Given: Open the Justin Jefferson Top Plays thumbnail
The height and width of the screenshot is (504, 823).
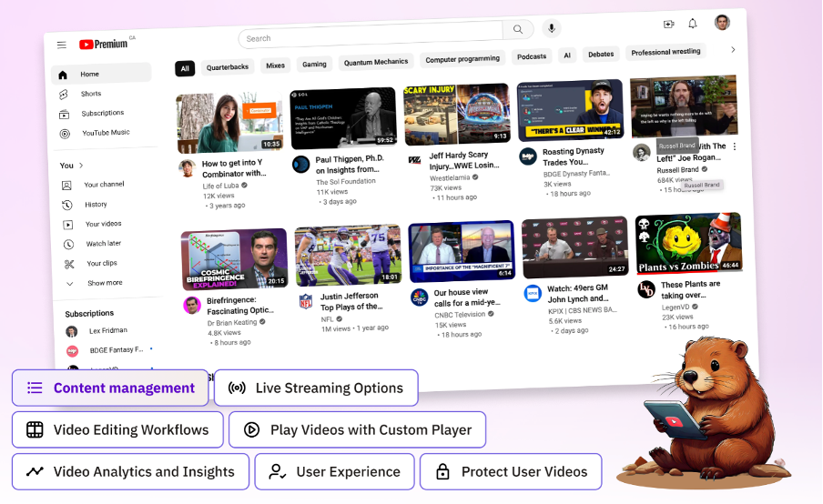Looking at the screenshot, I should (348, 256).
